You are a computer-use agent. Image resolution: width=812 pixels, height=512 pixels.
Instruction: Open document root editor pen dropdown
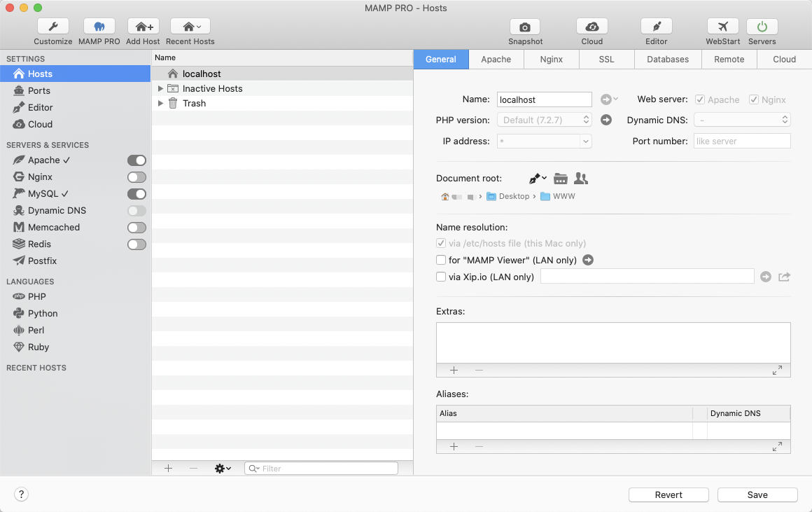click(538, 179)
